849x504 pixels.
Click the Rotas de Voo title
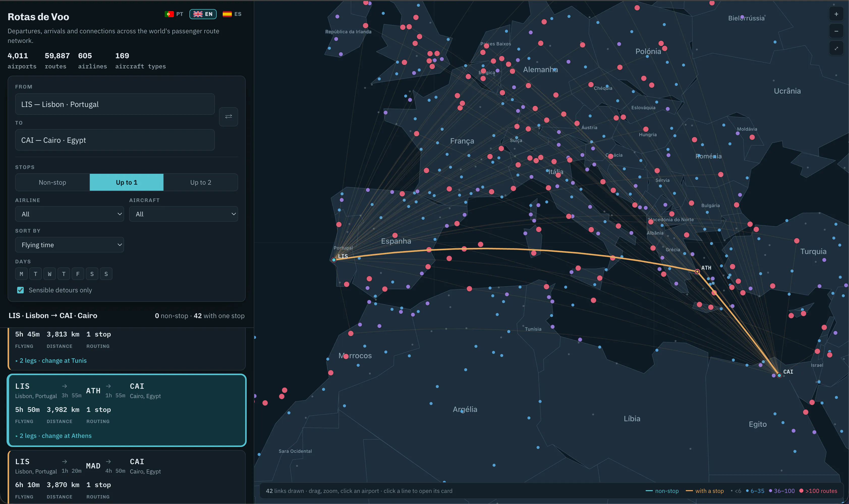pyautogui.click(x=38, y=17)
